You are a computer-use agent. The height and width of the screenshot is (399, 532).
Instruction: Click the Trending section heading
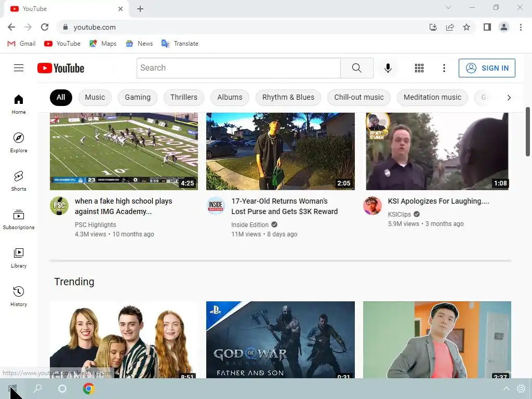tap(74, 282)
